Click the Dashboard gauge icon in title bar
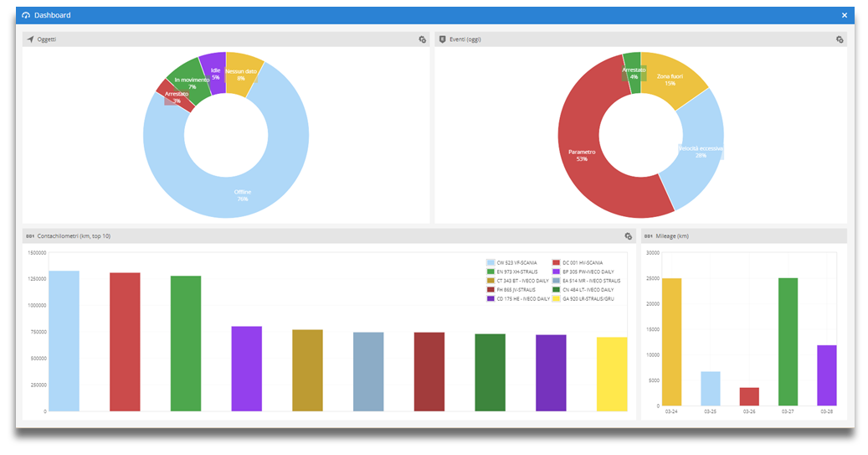 click(x=26, y=15)
